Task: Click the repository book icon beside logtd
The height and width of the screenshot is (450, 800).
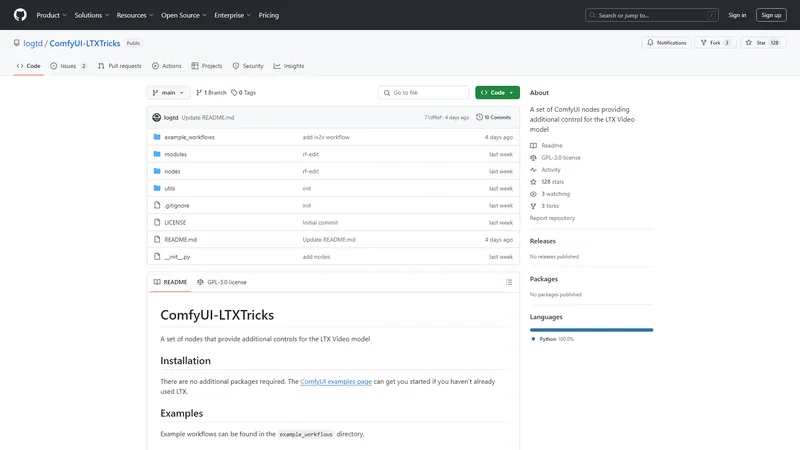Action: (17, 43)
